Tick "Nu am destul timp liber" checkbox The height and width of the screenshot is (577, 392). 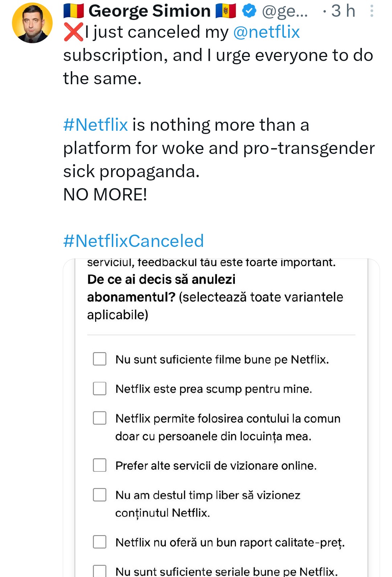100,495
